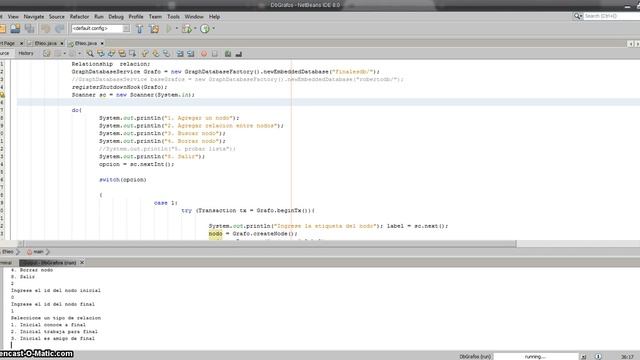Click Shift Line Left icon
This screenshot has width=640, height=360.
180,53
